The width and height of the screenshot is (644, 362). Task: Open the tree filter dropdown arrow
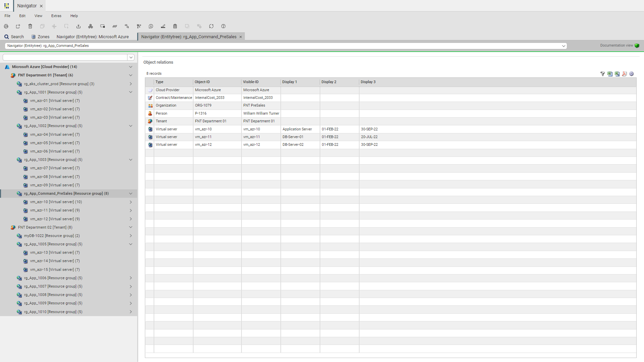pyautogui.click(x=131, y=57)
